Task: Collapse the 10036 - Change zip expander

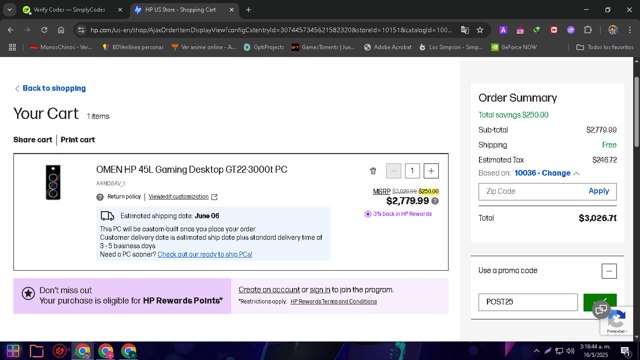Action: point(547,173)
